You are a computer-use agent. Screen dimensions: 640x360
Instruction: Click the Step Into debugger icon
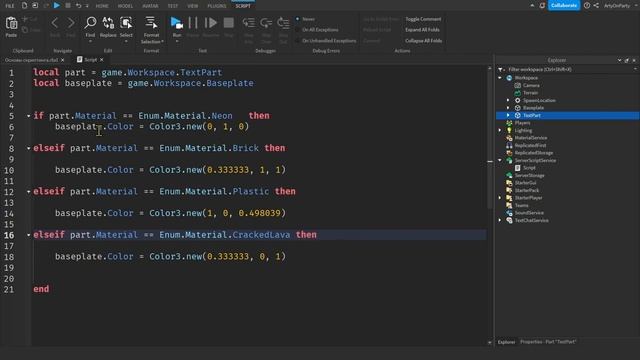(x=249, y=23)
